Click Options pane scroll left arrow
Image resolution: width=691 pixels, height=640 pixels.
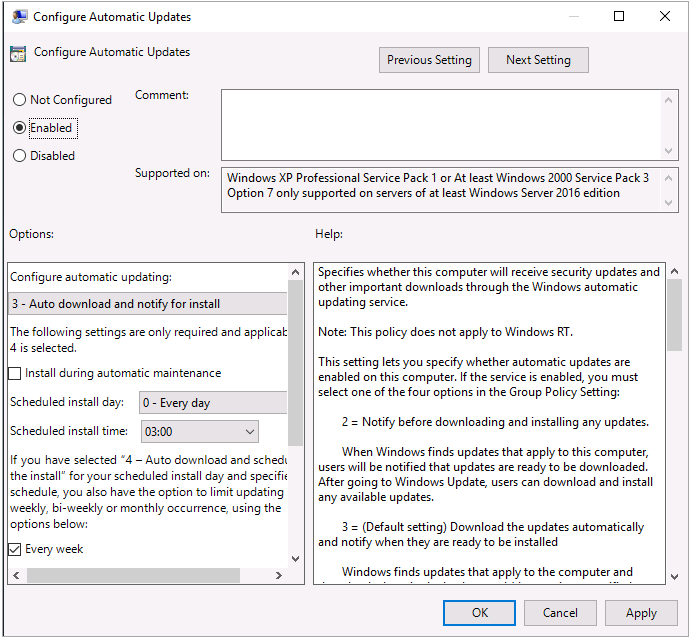(16, 575)
